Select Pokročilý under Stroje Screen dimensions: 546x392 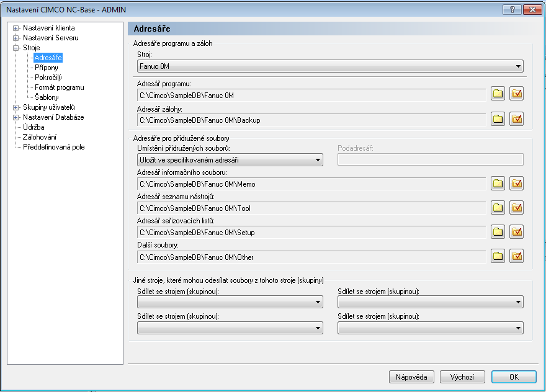(48, 78)
